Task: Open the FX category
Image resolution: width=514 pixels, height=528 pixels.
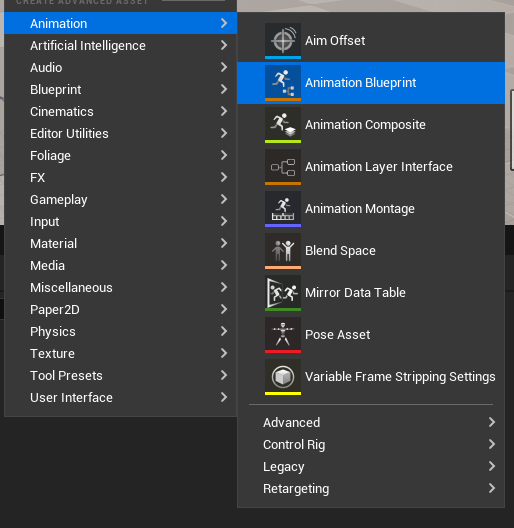Action: [x=121, y=177]
